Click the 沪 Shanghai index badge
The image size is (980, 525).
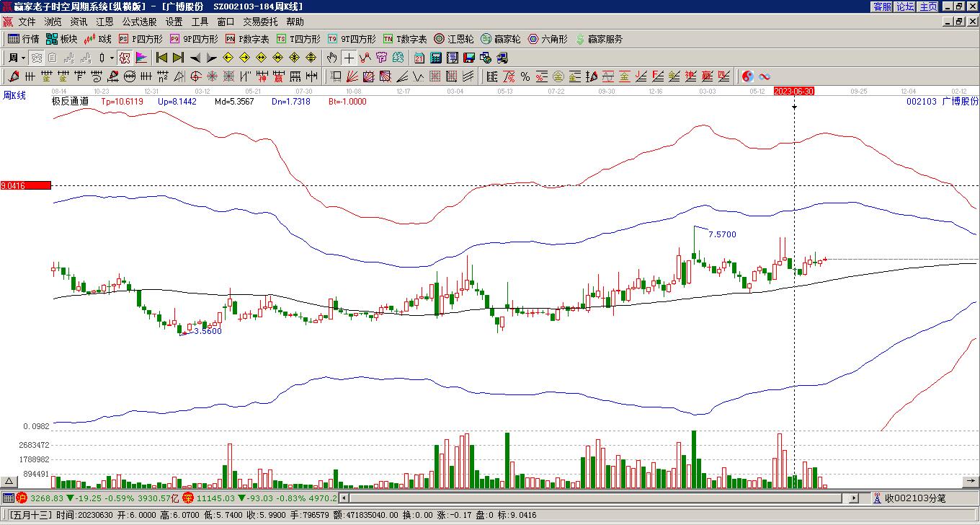click(22, 498)
